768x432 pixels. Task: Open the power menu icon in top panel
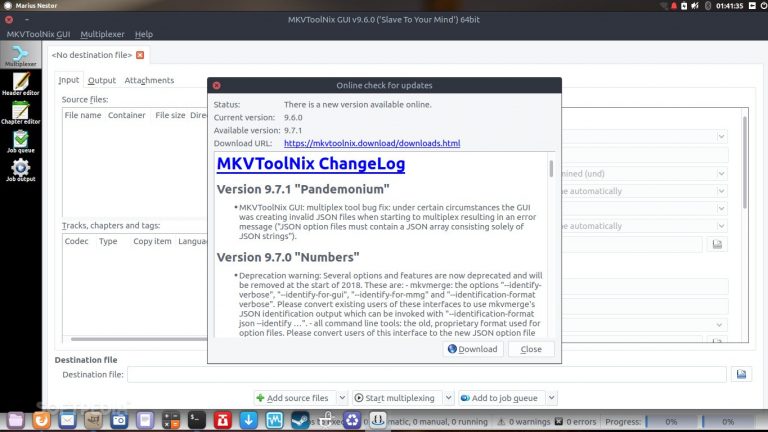click(764, 6)
